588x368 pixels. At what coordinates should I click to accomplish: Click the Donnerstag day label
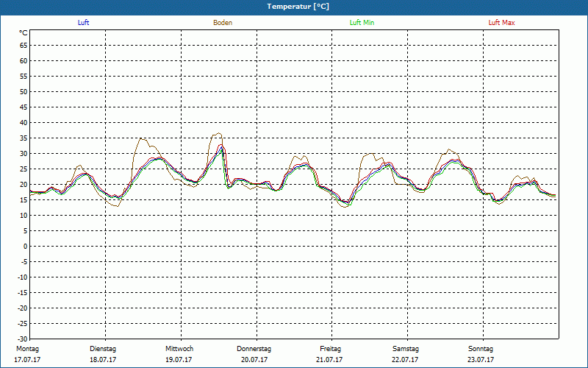tap(254, 349)
